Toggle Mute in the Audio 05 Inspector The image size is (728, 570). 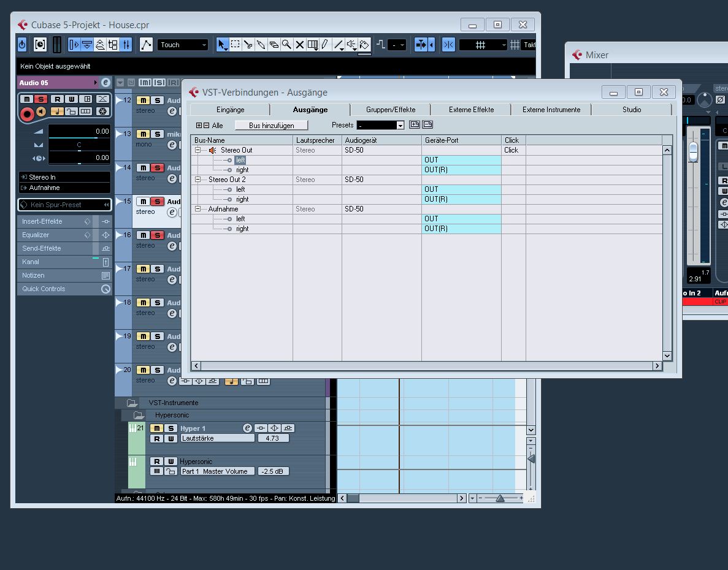pos(26,99)
